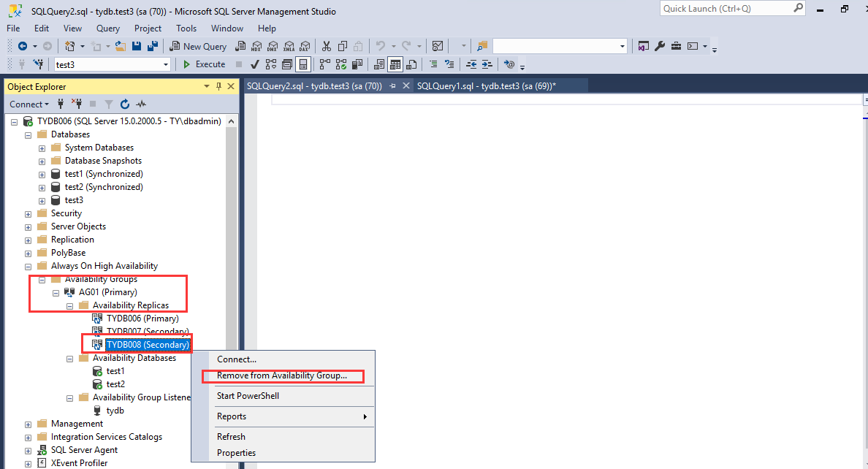Toggle Include Live Query Statistics
868x469 pixels.
(341, 65)
